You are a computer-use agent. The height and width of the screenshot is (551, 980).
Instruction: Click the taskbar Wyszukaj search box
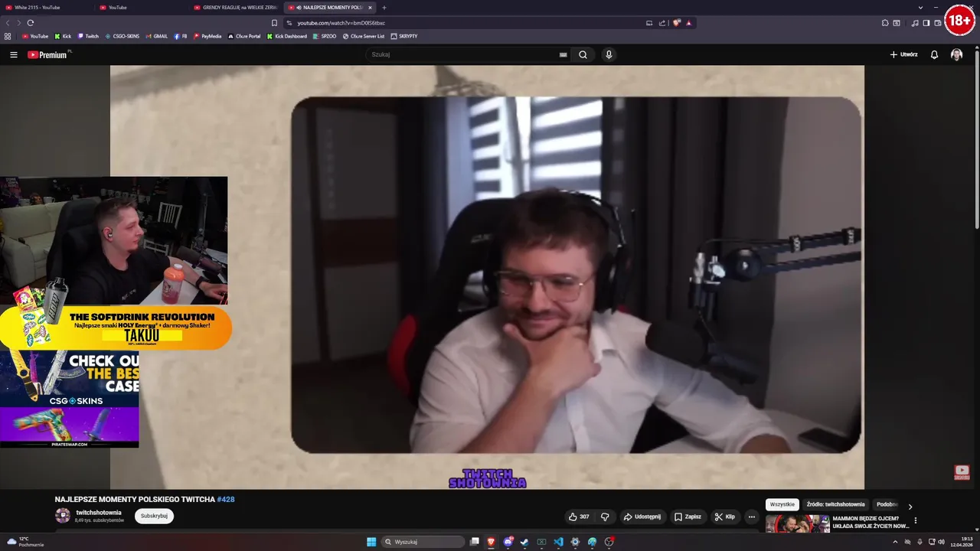tap(423, 542)
